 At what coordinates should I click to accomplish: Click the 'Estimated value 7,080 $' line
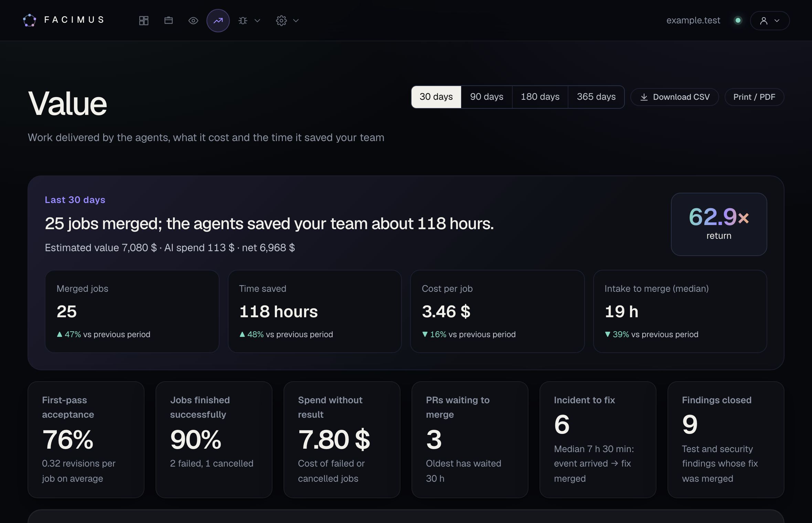[170, 248]
